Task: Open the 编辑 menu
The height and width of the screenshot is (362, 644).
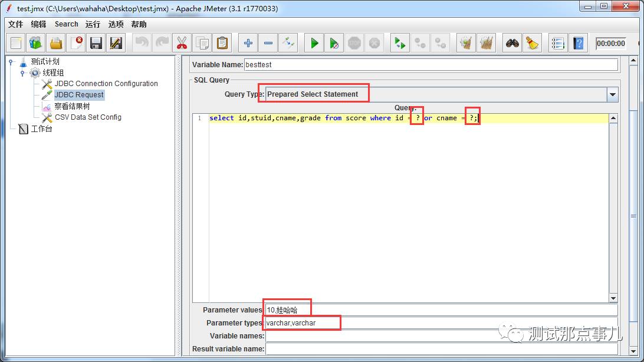Action: 38,24
